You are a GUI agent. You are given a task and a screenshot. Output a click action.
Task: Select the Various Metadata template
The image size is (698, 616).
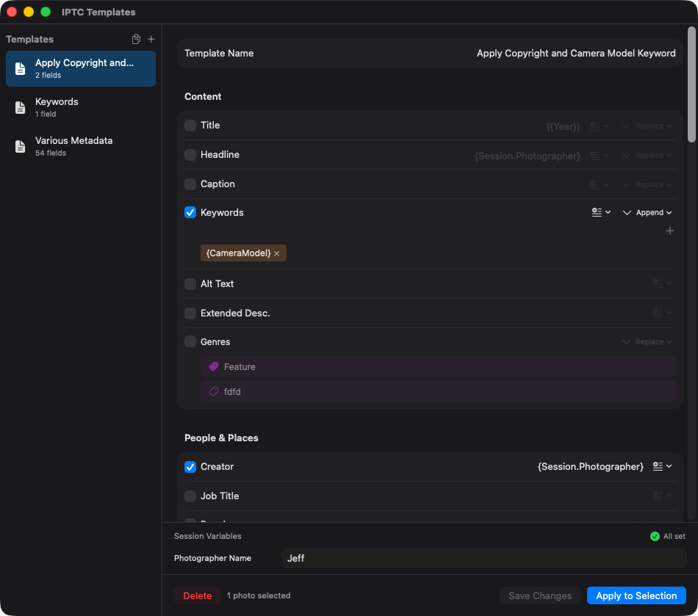pos(81,146)
